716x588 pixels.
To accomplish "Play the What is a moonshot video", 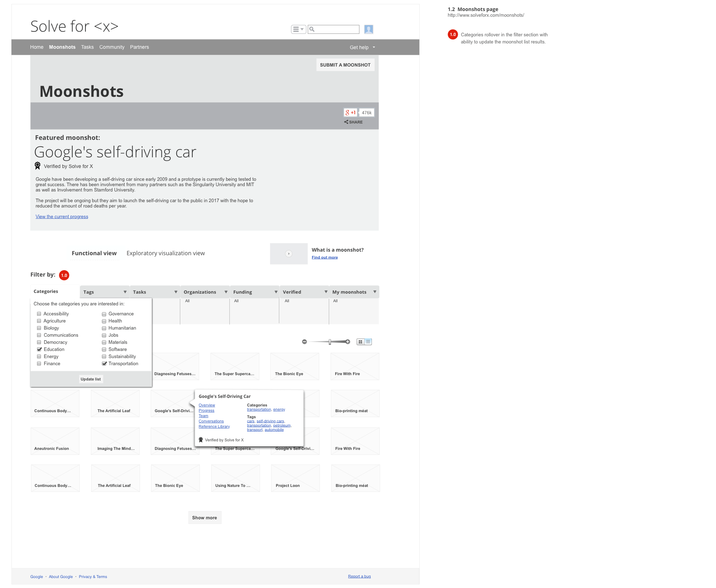I will [x=289, y=254].
